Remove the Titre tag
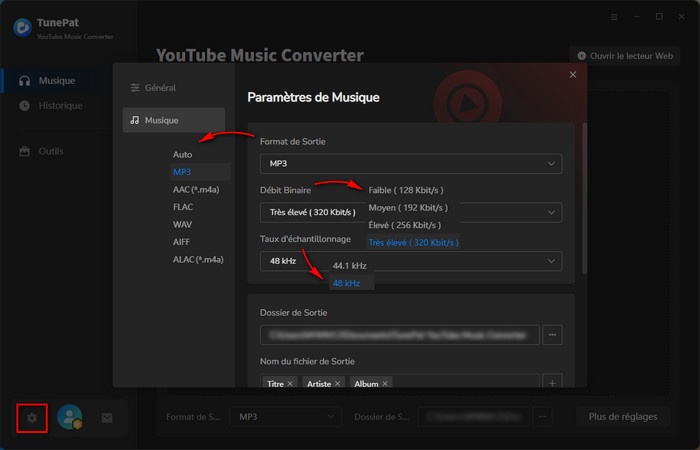700x450 pixels. point(290,383)
